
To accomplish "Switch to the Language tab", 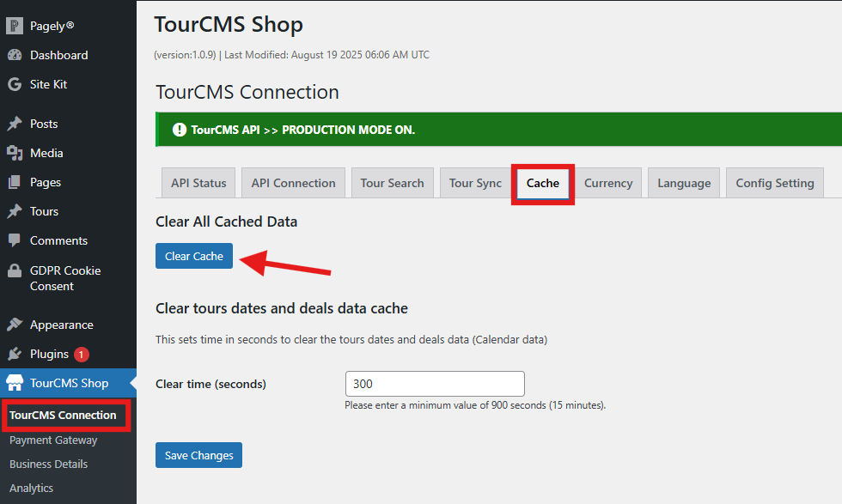I will point(684,183).
